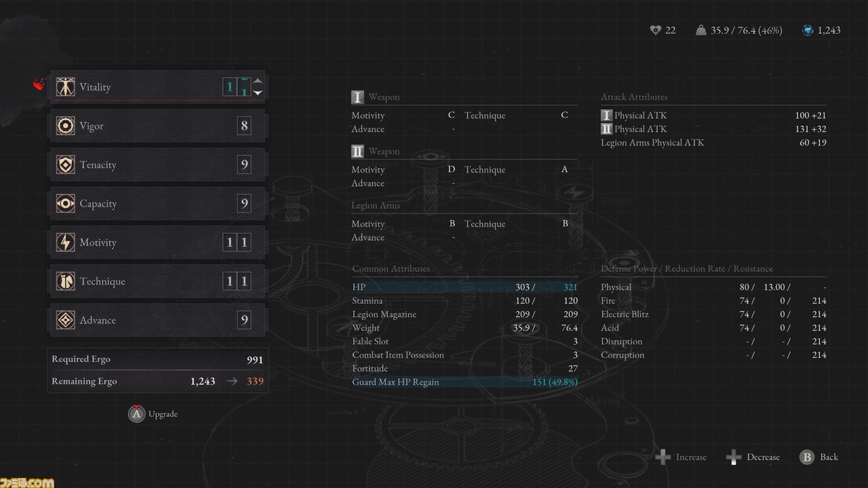This screenshot has height=488, width=868.
Task: Click the Acid defense label
Action: tap(610, 328)
